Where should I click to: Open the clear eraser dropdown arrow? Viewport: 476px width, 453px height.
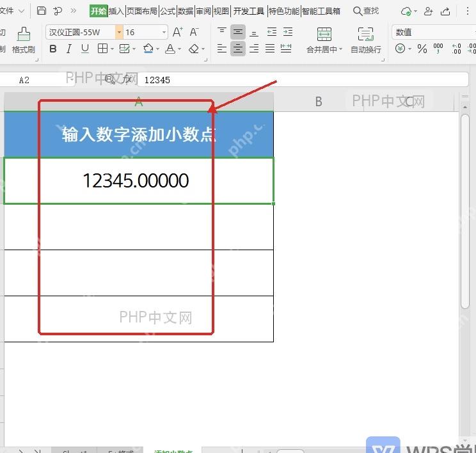[x=203, y=49]
